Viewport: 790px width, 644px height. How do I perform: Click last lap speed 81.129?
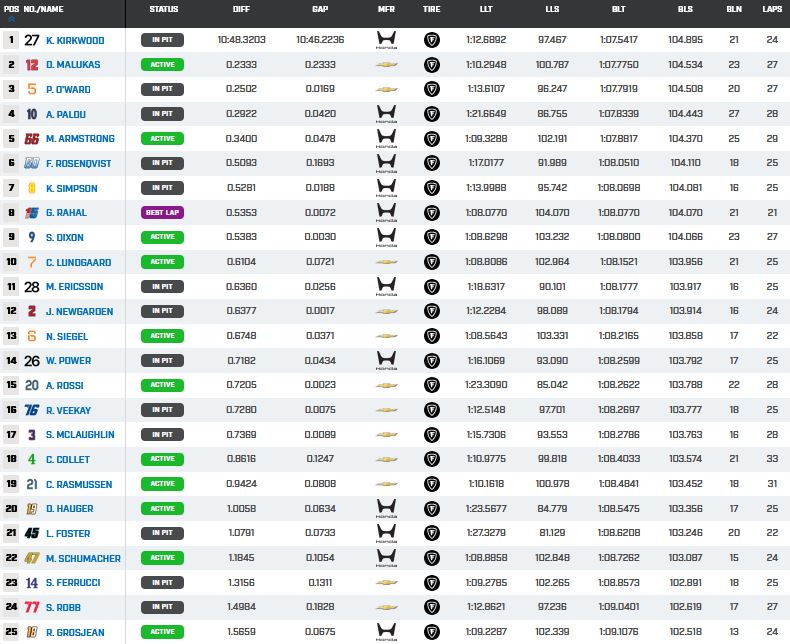point(552,533)
